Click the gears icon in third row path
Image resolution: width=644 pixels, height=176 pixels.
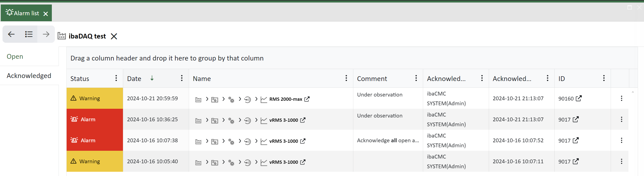click(x=231, y=141)
